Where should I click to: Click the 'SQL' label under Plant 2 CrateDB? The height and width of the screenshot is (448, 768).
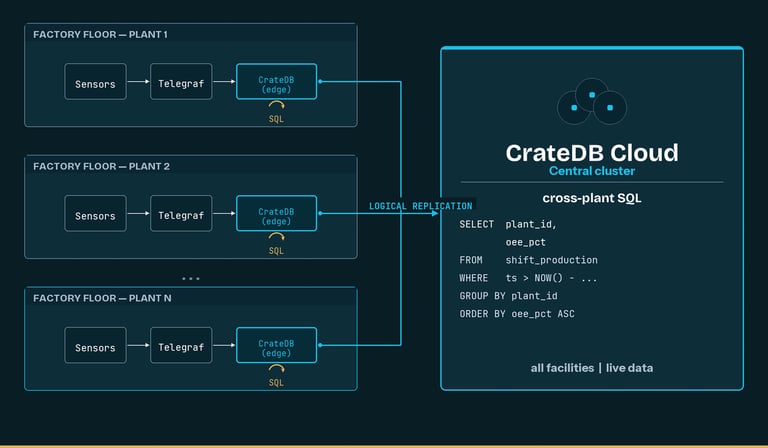pos(276,251)
